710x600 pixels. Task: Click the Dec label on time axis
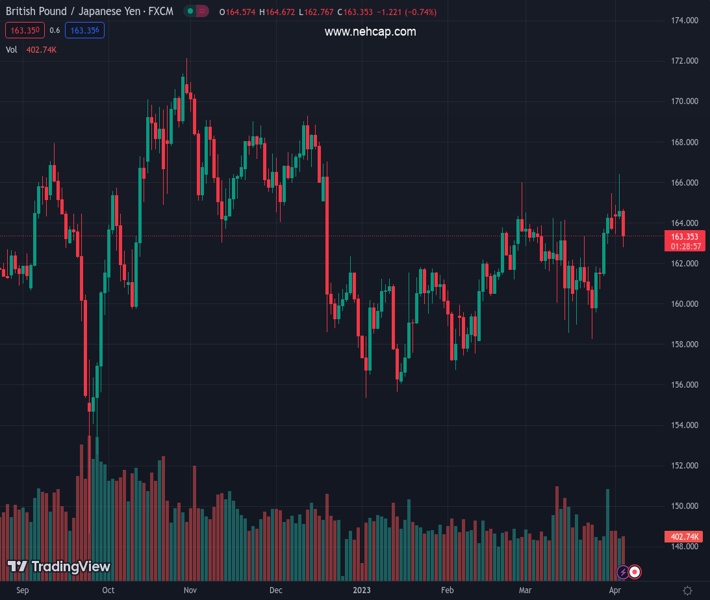pos(276,591)
